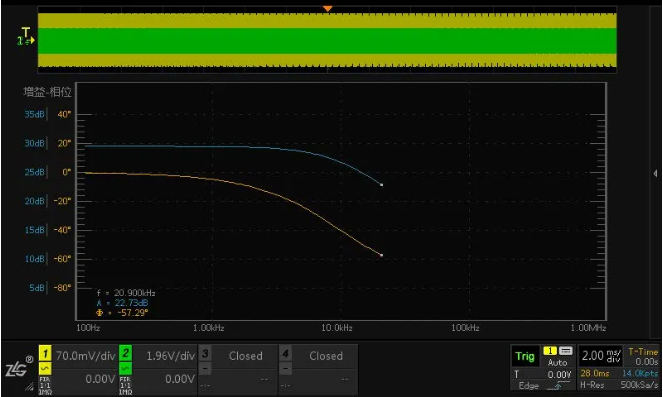
Task: Click the yellow channel 1 badge
Action: click(45, 353)
